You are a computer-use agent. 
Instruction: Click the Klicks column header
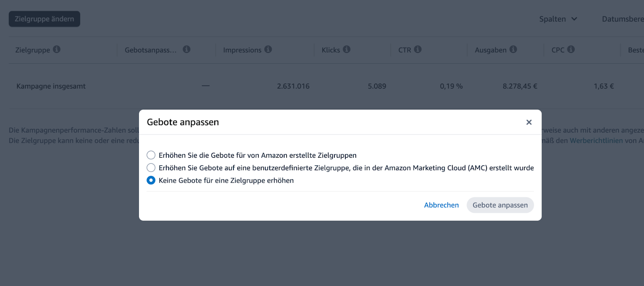331,50
